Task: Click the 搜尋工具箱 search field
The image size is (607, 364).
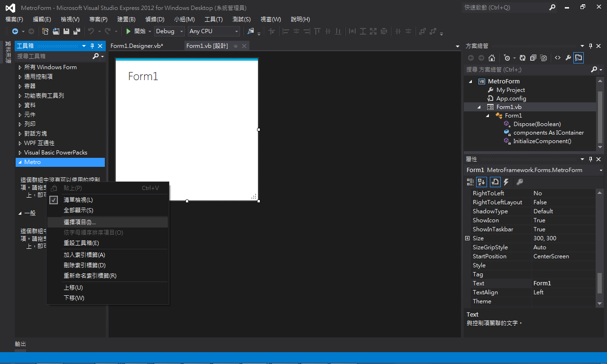Action: coord(54,56)
